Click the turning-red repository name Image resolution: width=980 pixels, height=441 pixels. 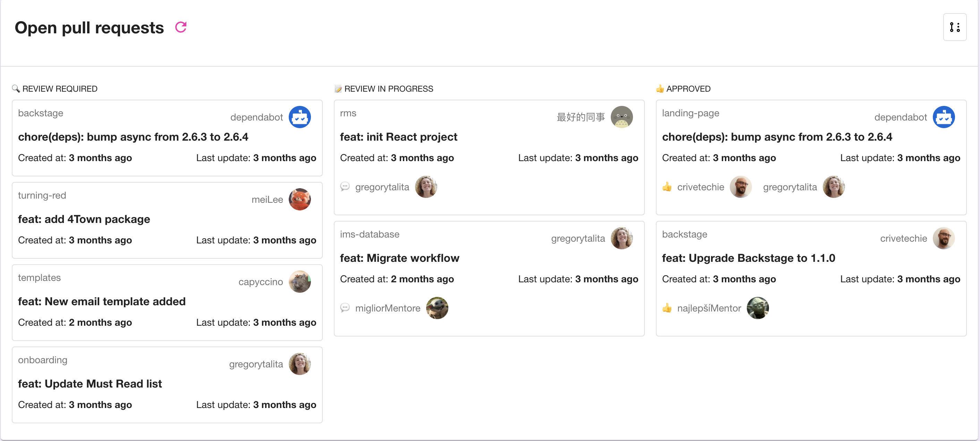click(42, 195)
